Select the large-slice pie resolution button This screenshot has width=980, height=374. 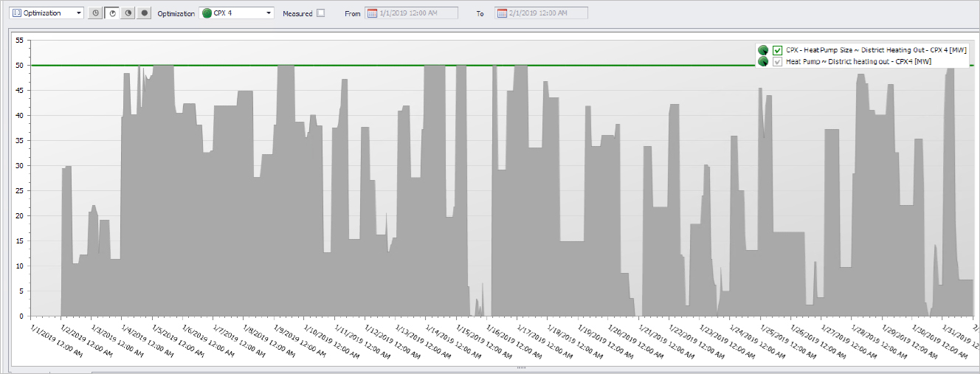(128, 13)
